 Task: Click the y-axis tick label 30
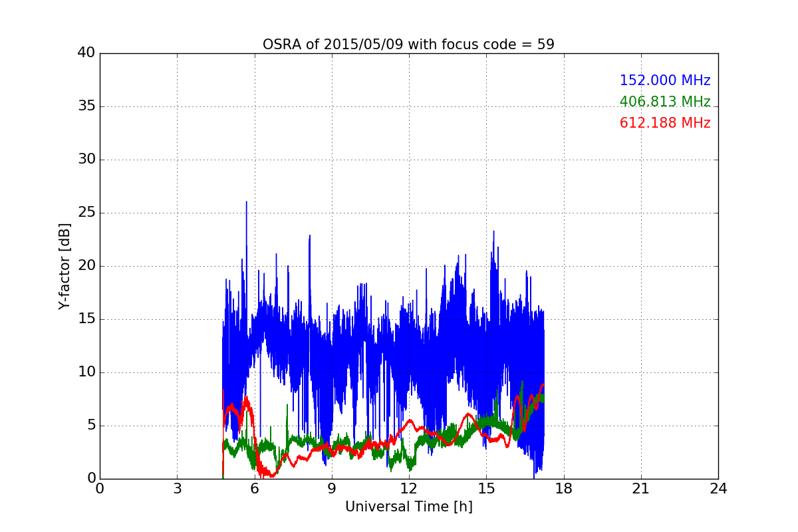pyautogui.click(x=86, y=160)
